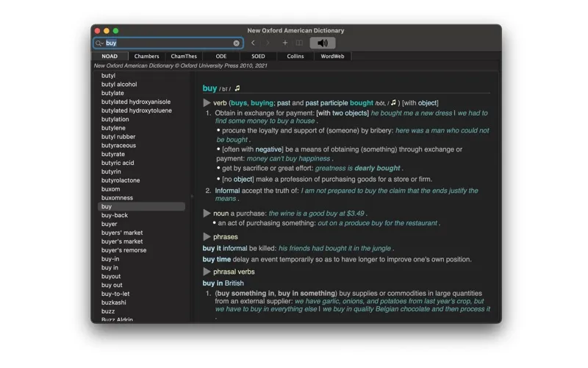Viewport: 588px width, 368px height.
Task: Clear the search field with the X icon
Action: (236, 43)
